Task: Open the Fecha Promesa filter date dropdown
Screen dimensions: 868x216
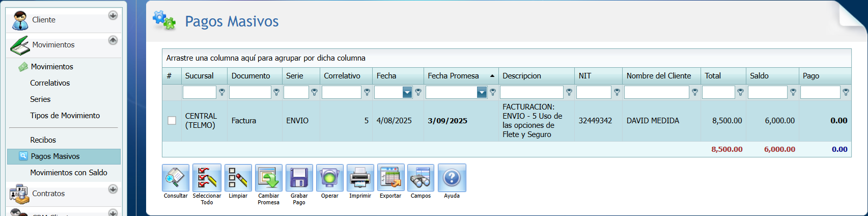Action: click(x=482, y=92)
